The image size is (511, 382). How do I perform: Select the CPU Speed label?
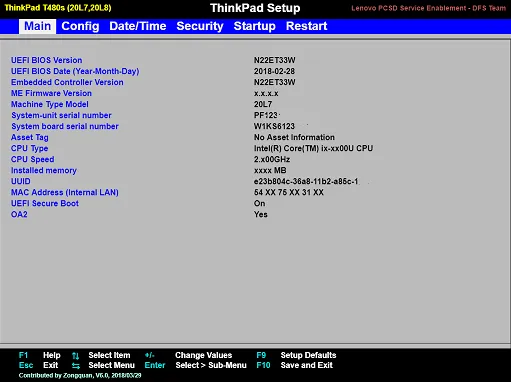[33, 159]
